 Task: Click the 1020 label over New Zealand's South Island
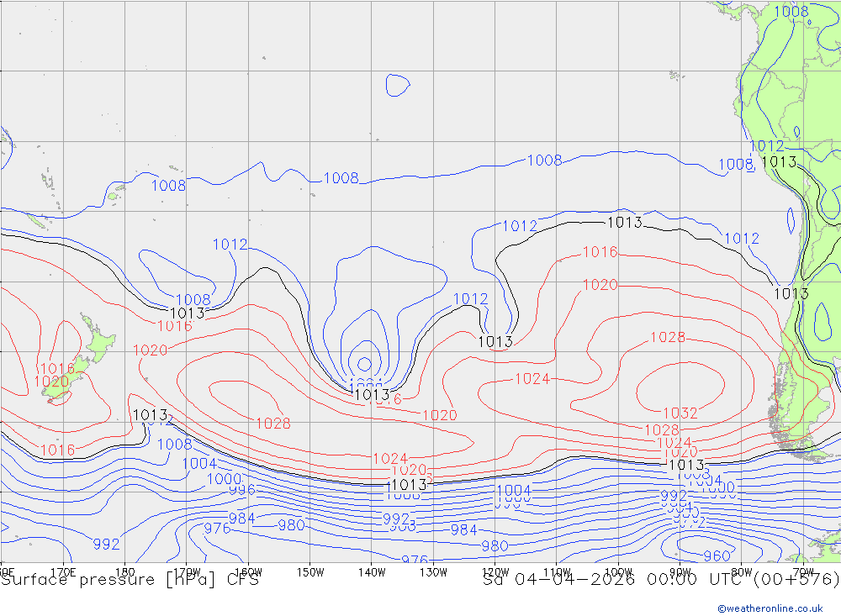(x=51, y=382)
